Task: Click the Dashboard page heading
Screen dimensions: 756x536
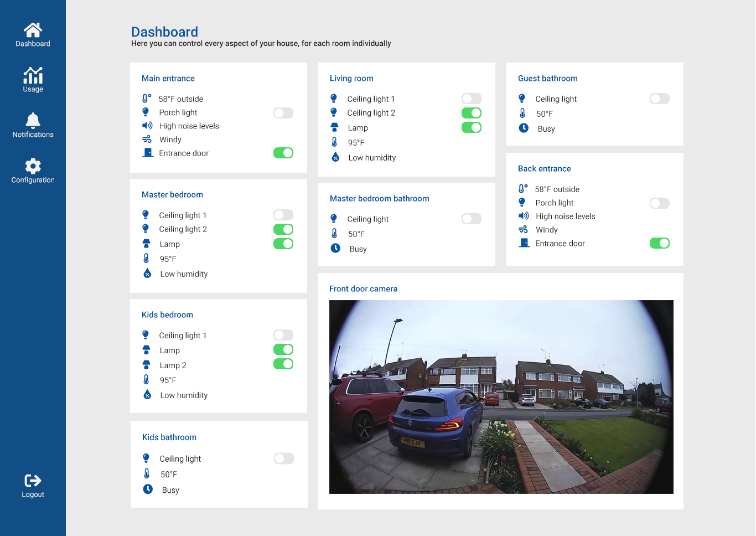Action: (164, 32)
